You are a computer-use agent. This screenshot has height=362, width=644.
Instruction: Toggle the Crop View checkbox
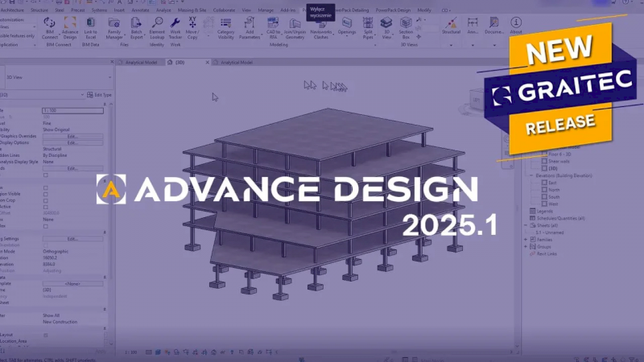coord(46,188)
